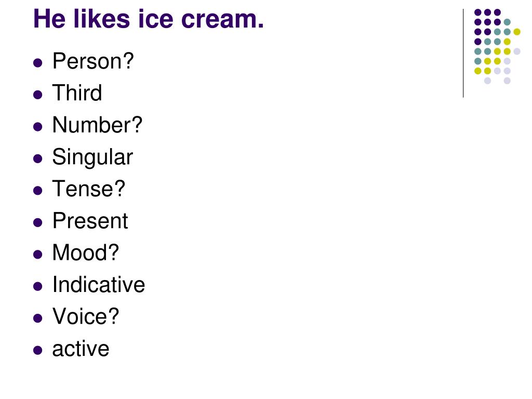532x399 pixels.
Task: Click the word 'active'
Action: (81, 349)
